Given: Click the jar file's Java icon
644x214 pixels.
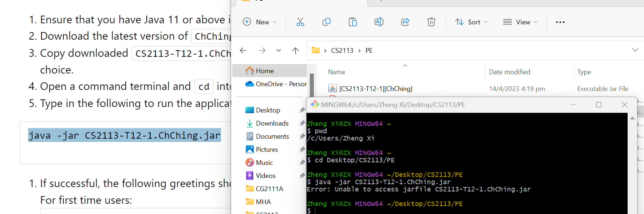Looking at the screenshot, I should (x=332, y=88).
